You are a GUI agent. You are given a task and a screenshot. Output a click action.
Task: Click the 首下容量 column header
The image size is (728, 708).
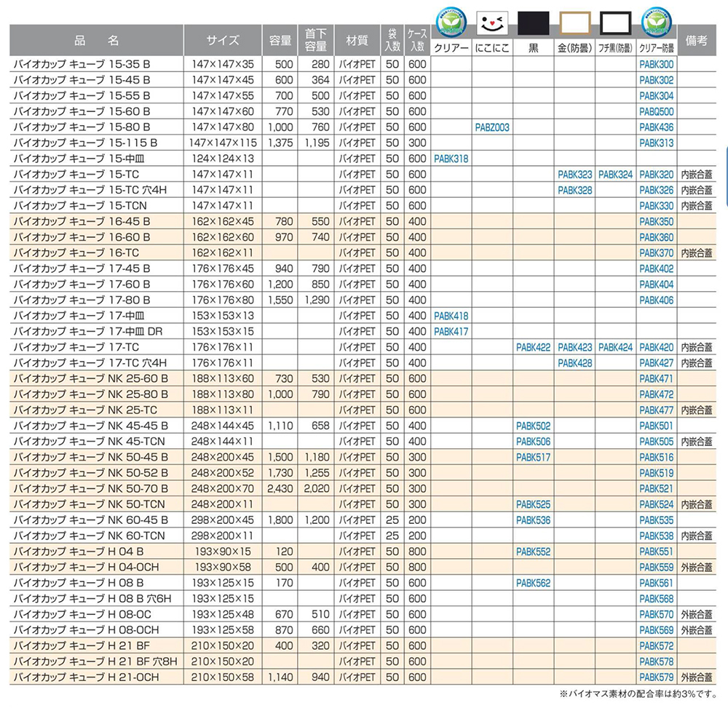pos(316,40)
